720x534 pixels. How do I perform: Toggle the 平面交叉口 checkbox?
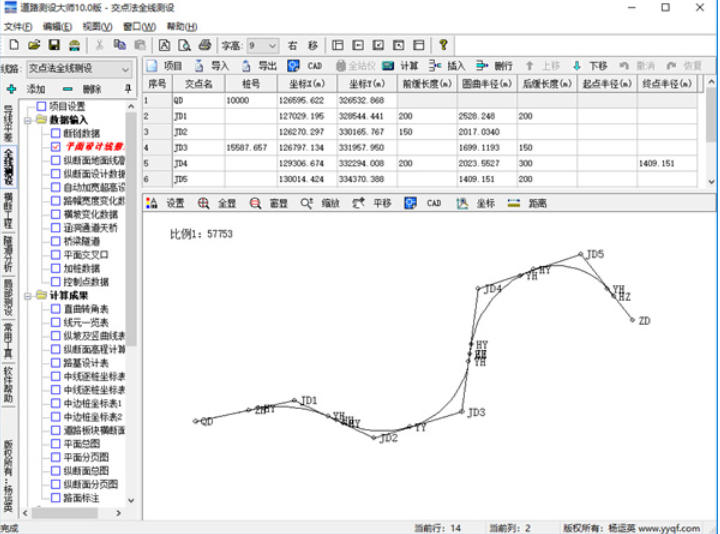point(56,255)
